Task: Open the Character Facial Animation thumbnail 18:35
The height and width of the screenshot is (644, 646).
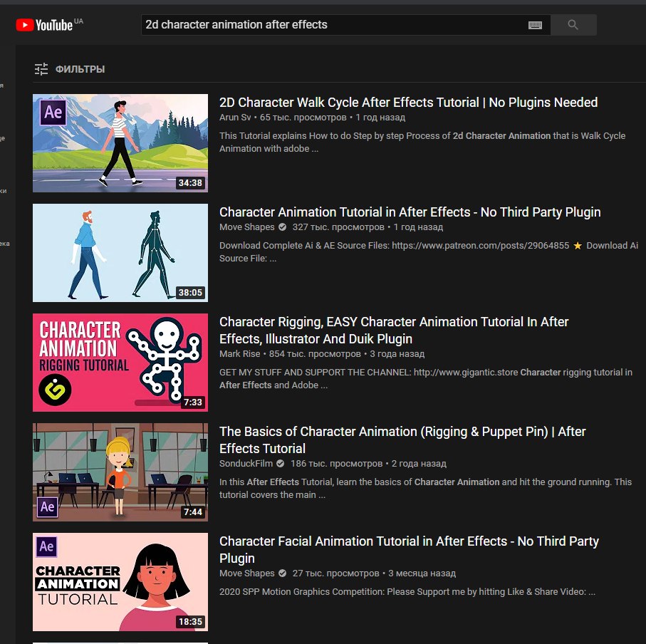Action: tap(120, 581)
